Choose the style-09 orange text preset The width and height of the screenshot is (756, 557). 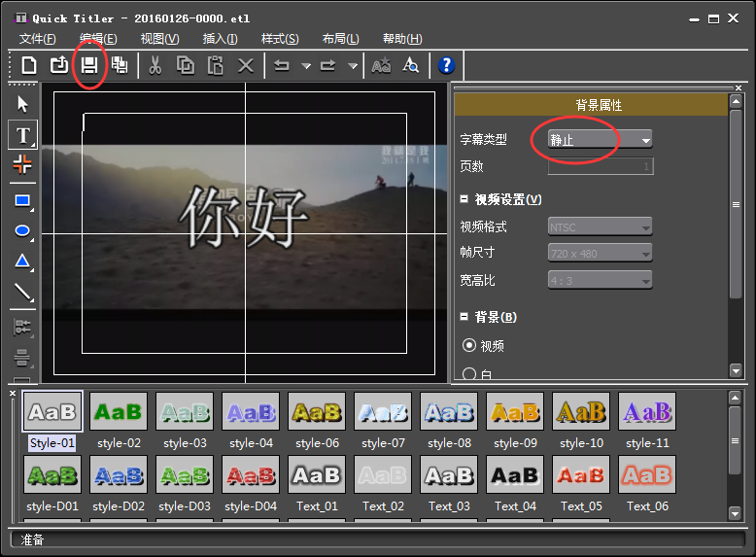point(514,412)
